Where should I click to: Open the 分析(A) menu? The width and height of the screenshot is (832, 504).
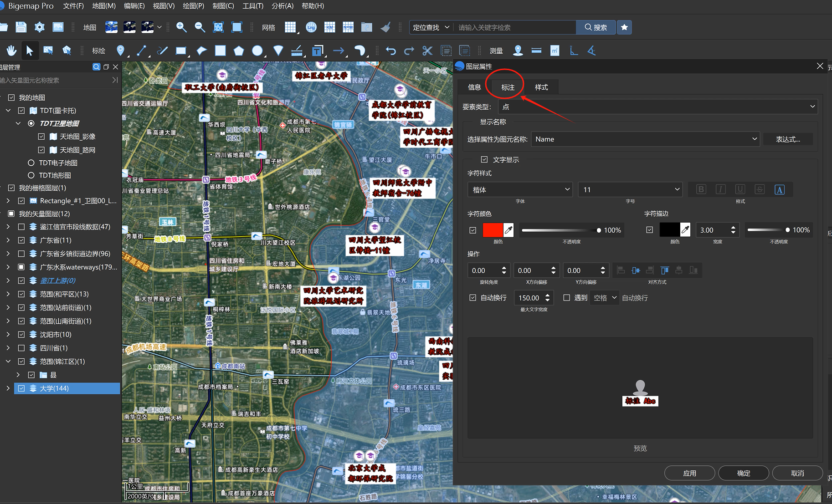pos(282,6)
